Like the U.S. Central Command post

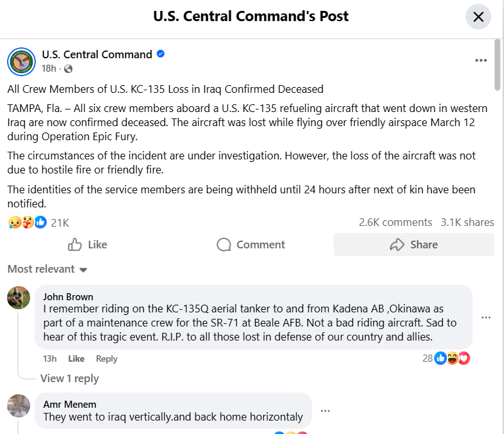(88, 245)
